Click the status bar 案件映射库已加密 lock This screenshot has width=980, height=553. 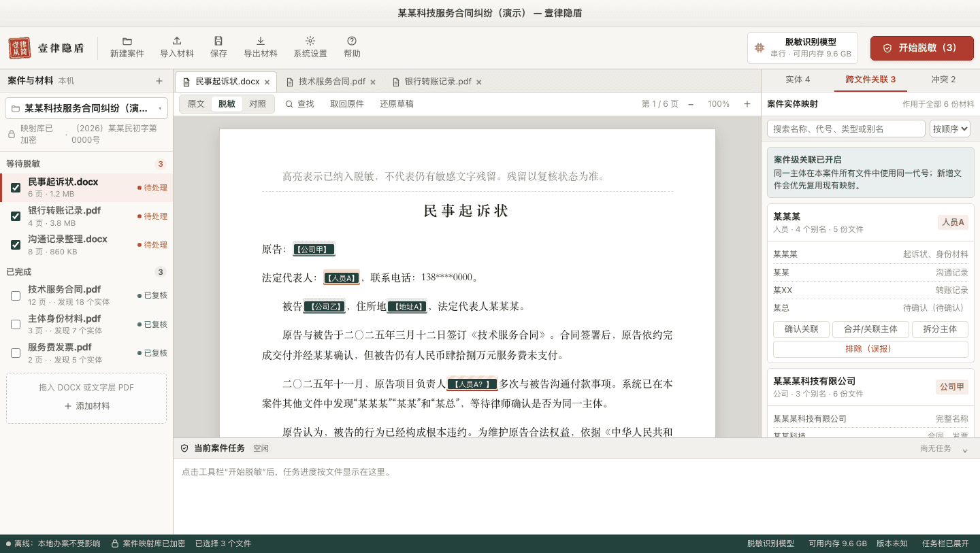point(116,543)
